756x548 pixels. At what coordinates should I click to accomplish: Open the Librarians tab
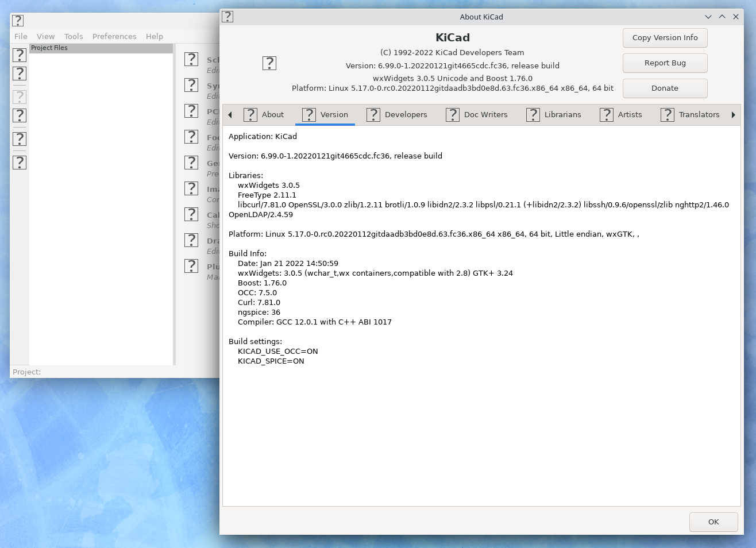(554, 115)
